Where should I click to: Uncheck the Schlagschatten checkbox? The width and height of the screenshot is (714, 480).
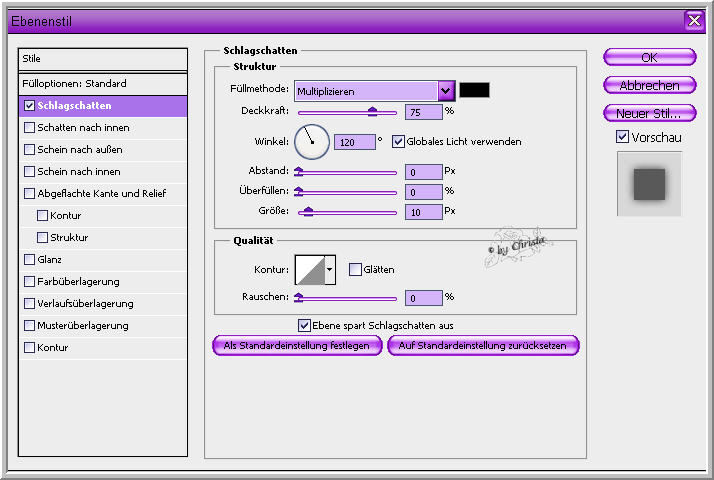tap(30, 106)
